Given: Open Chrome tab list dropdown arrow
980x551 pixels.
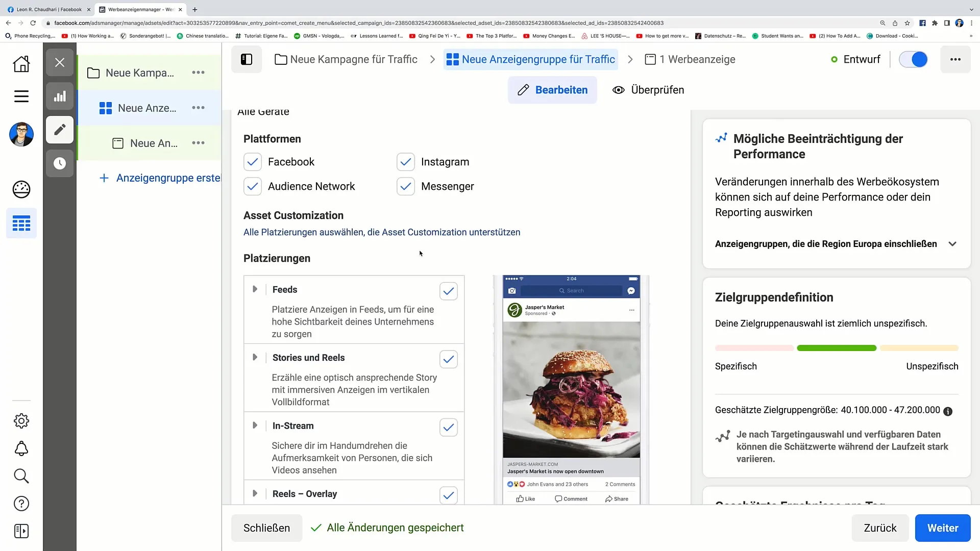Looking at the screenshot, I should (x=971, y=9).
